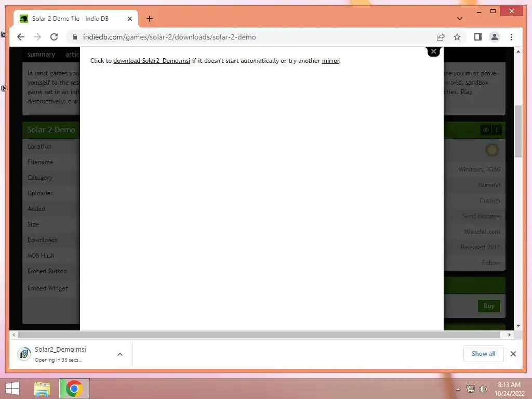Viewport: 532px width, 399px height.
Task: Click the scroll right arrow
Action: click(509, 335)
